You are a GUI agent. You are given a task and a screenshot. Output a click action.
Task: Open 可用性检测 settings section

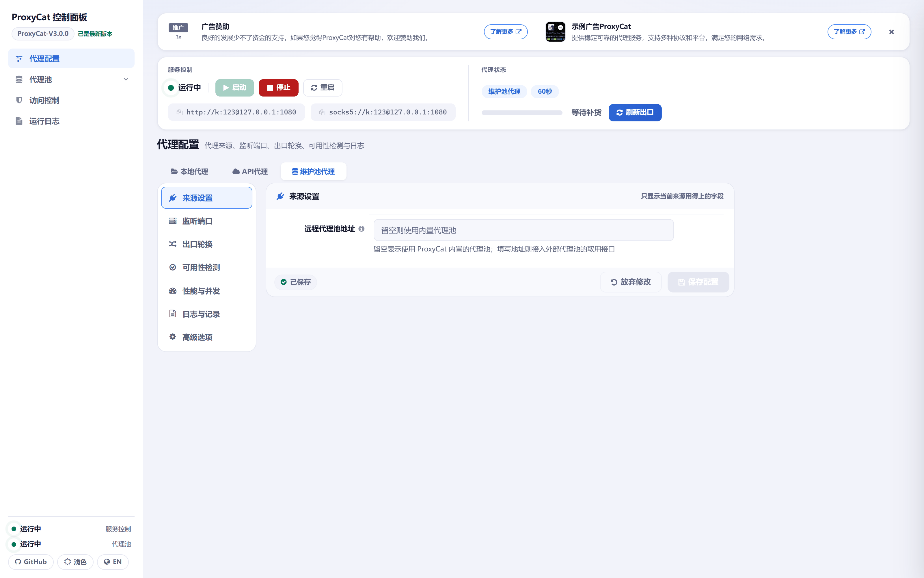(206, 267)
